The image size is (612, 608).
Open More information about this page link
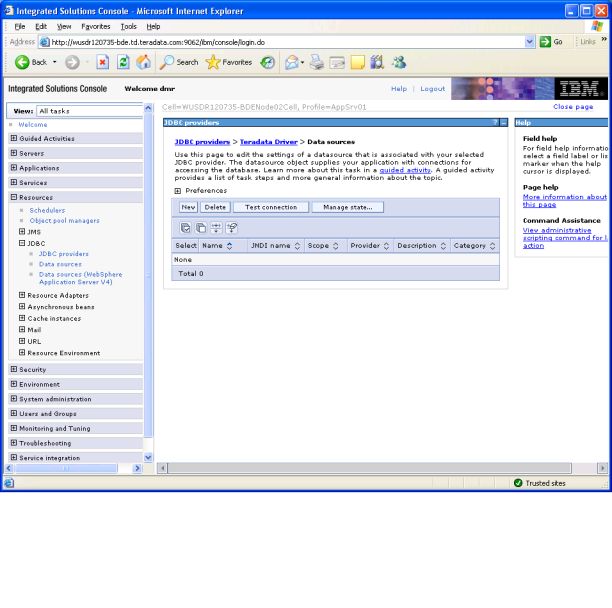[x=565, y=201]
